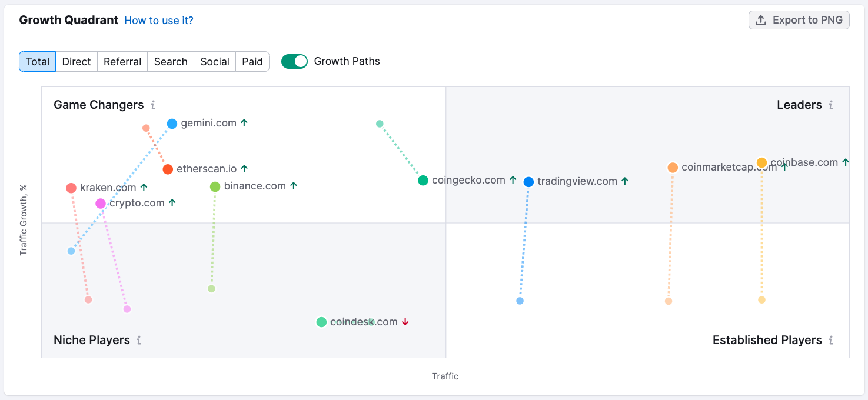Viewport: 868px width, 400px height.
Task: Show info for Leaders quadrant
Action: point(831,105)
